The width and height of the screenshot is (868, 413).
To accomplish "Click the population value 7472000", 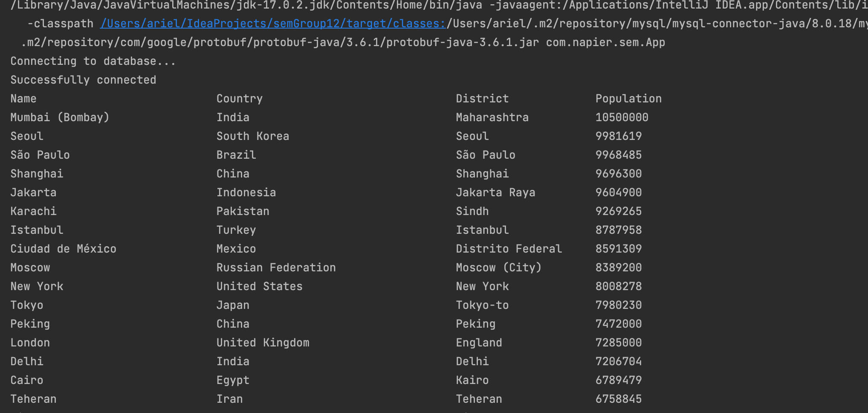I will [618, 324].
